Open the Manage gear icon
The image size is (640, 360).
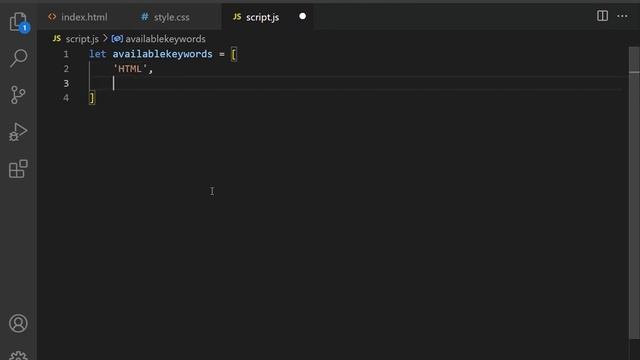pyautogui.click(x=18, y=356)
